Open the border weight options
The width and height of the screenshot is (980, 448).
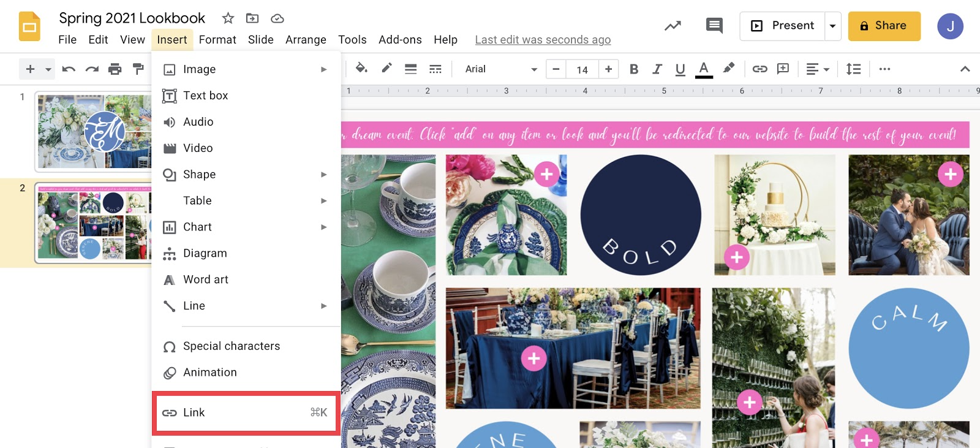(x=411, y=69)
